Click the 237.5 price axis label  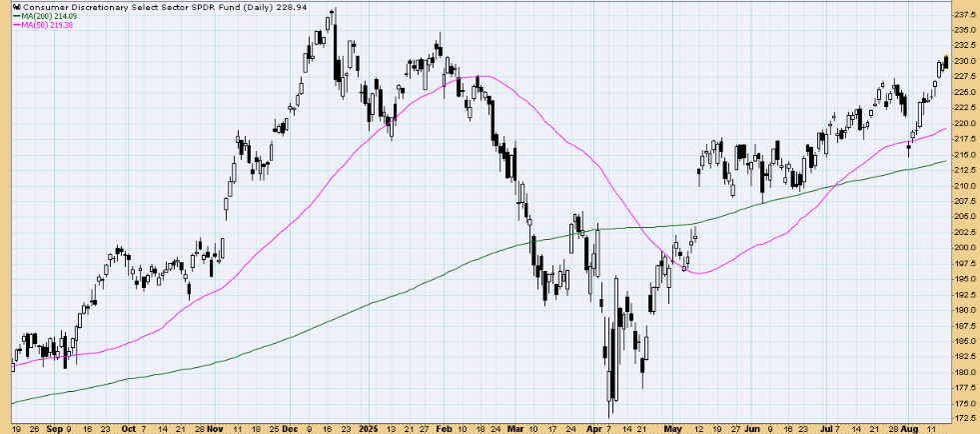pos(965,14)
